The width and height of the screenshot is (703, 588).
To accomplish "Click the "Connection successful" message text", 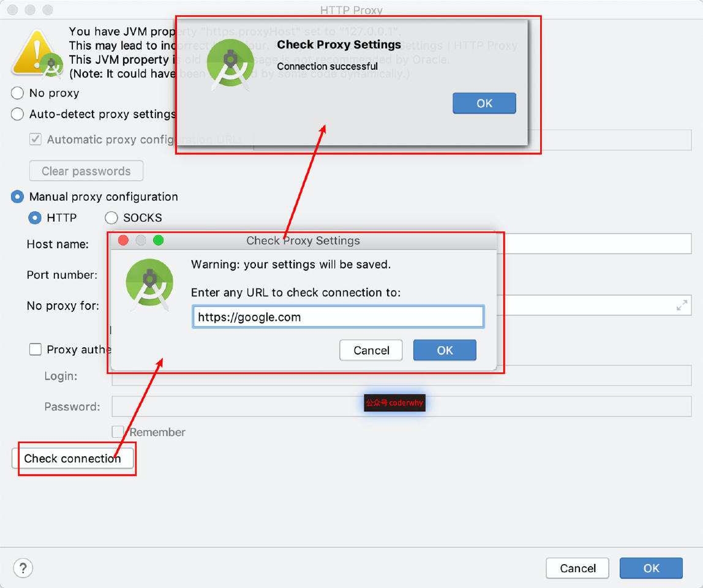I will pos(327,66).
